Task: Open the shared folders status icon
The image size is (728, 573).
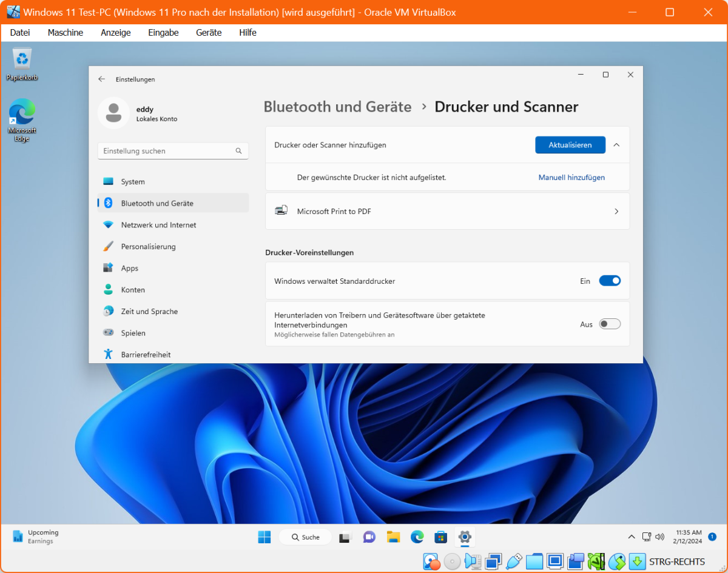Action: coord(534,561)
